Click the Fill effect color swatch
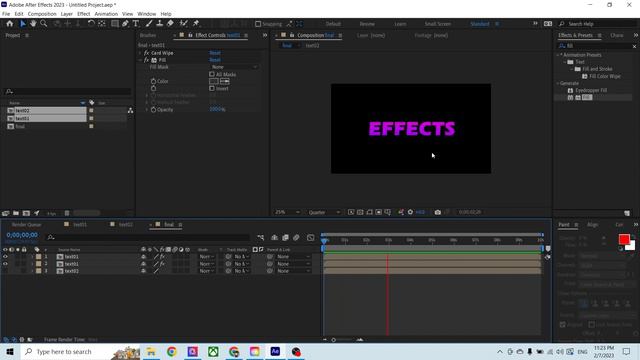 coord(214,81)
